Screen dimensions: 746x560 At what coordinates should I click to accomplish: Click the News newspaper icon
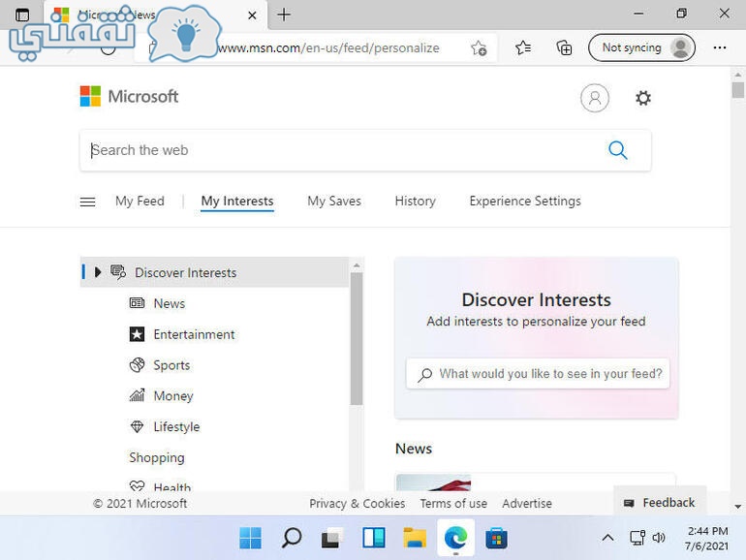pos(137,303)
